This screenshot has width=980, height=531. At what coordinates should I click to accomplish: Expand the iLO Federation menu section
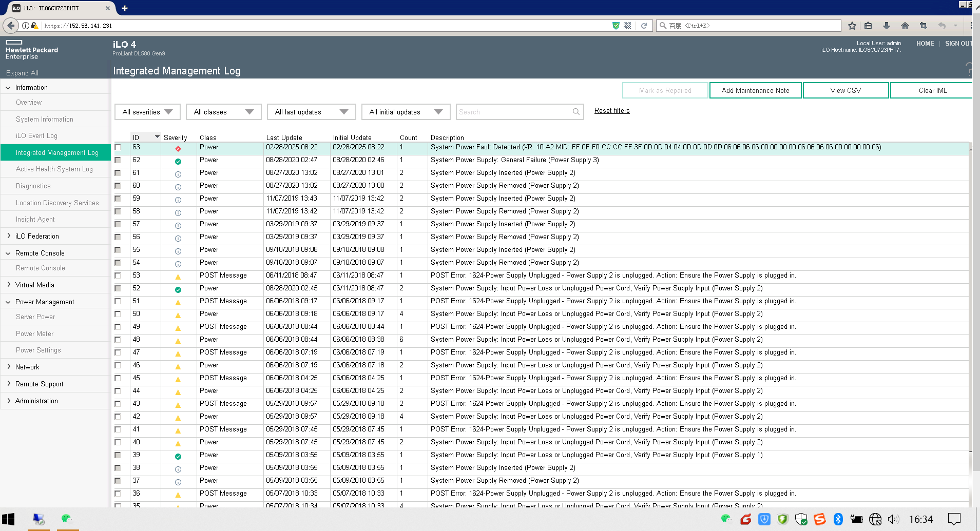37,236
